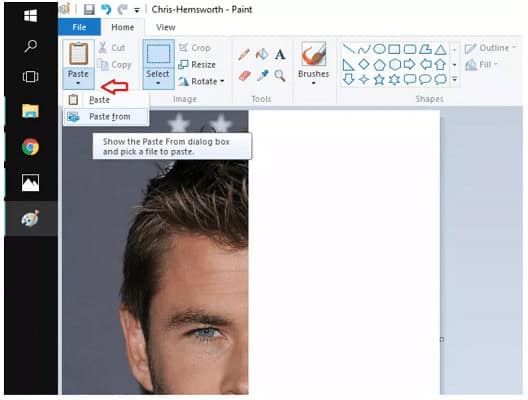Open Google Chrome from the taskbar

(30, 147)
